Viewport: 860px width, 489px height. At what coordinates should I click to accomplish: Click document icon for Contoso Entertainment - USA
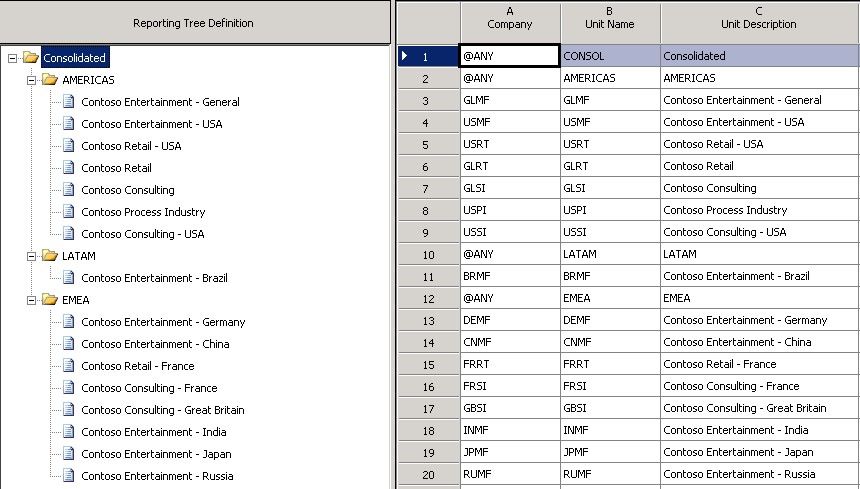point(69,123)
